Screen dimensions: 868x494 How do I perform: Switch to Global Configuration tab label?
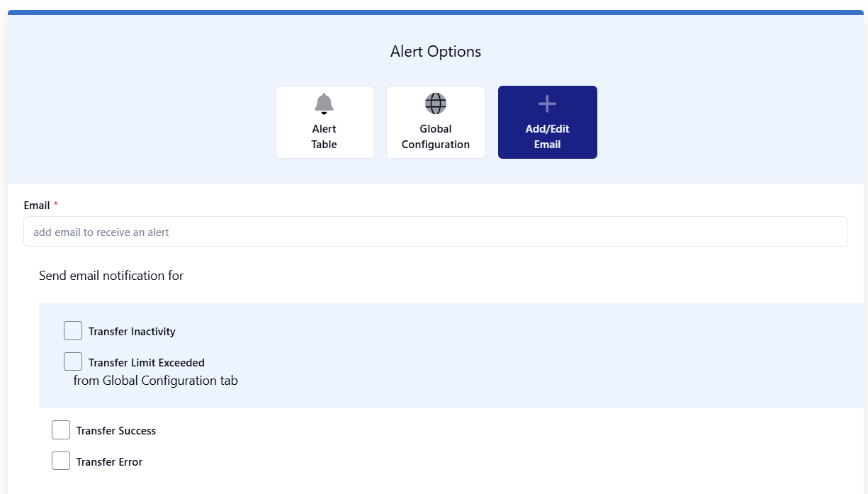tap(436, 137)
